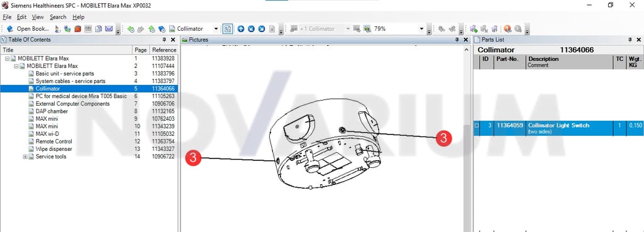Screen dimensions: 644x232
Task: Close the Table Of Contents panel
Action: point(173,40)
